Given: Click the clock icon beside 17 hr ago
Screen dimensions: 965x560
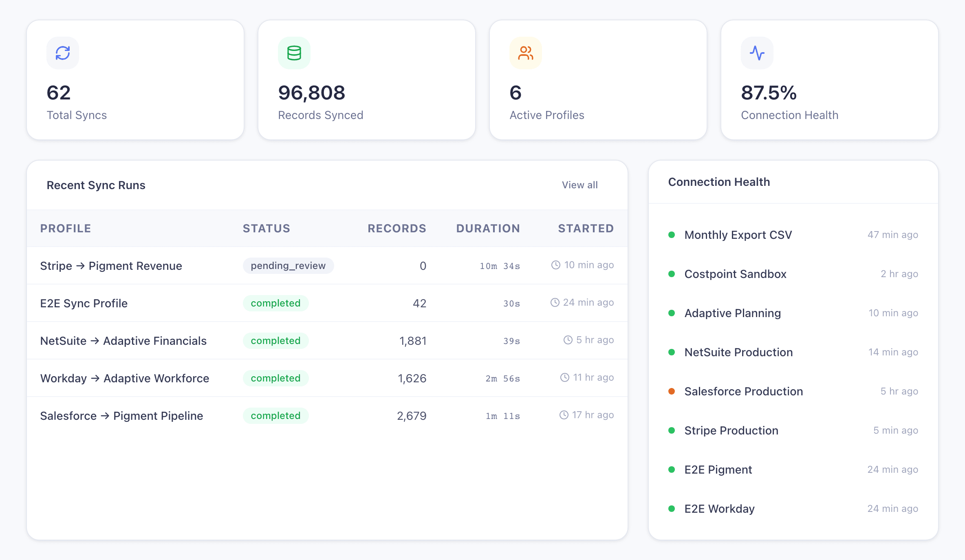Looking at the screenshot, I should click(x=564, y=414).
